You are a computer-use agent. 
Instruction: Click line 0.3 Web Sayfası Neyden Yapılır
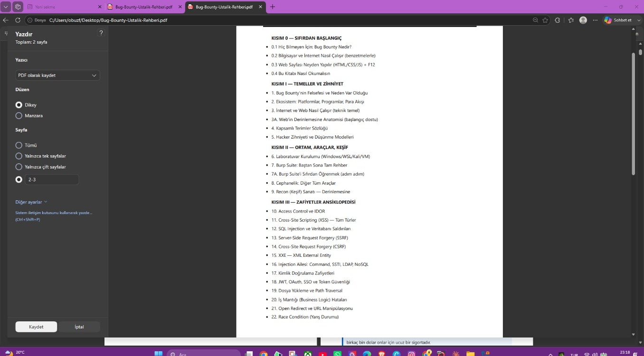tap(323, 65)
